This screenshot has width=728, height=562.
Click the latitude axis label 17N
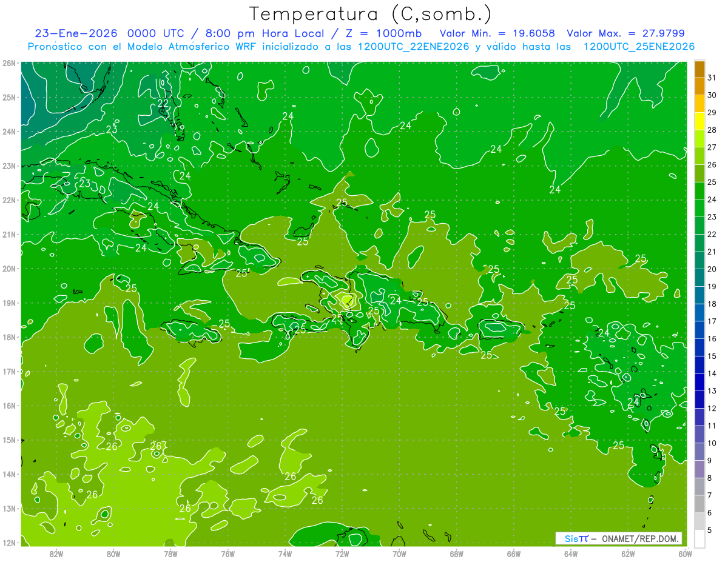pos(8,372)
